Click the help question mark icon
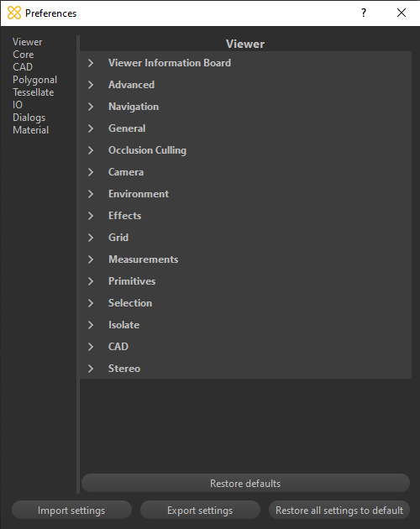Viewport: 420px width, 529px height. pyautogui.click(x=363, y=13)
